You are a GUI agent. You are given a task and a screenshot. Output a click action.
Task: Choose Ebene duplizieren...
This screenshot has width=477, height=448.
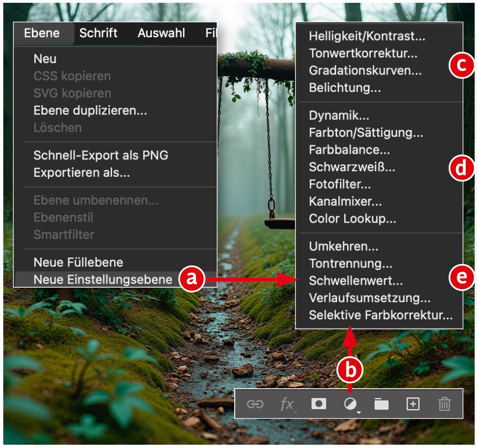coord(90,110)
